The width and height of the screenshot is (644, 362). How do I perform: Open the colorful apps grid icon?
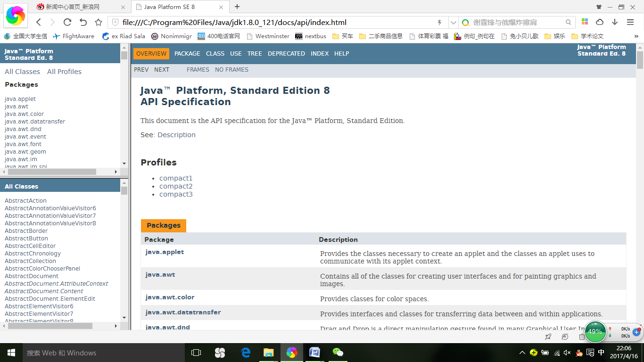coord(585,22)
